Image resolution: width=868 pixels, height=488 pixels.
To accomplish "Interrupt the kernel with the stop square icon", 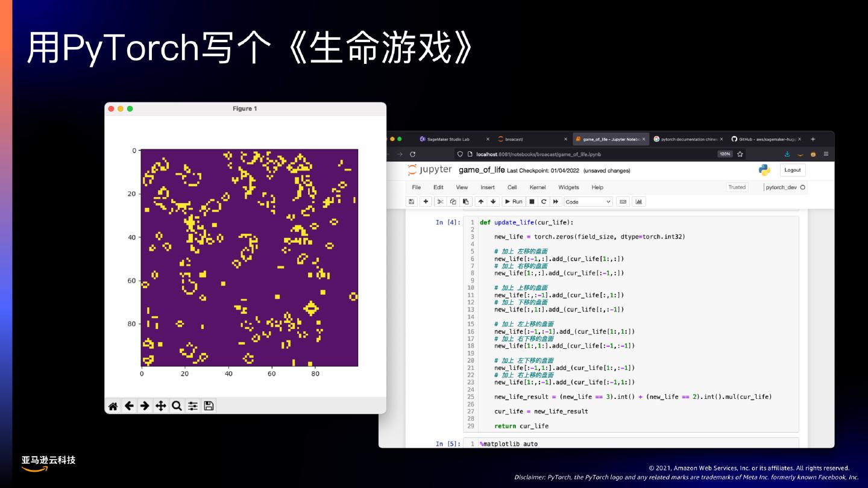I will (532, 202).
